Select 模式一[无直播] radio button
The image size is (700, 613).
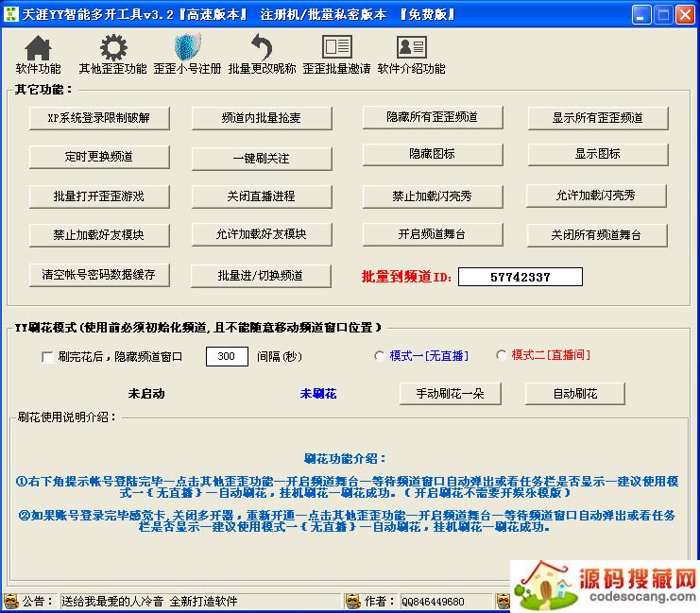click(x=380, y=356)
